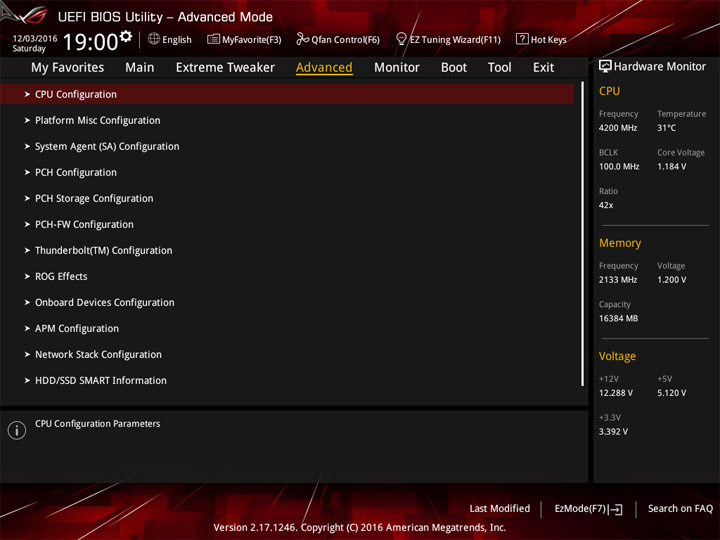Click the clock settings gear icon
The width and height of the screenshot is (720, 540).
tap(126, 36)
